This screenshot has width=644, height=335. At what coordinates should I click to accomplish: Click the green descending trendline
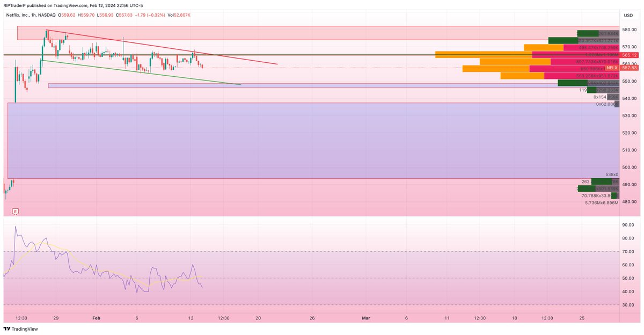141,72
